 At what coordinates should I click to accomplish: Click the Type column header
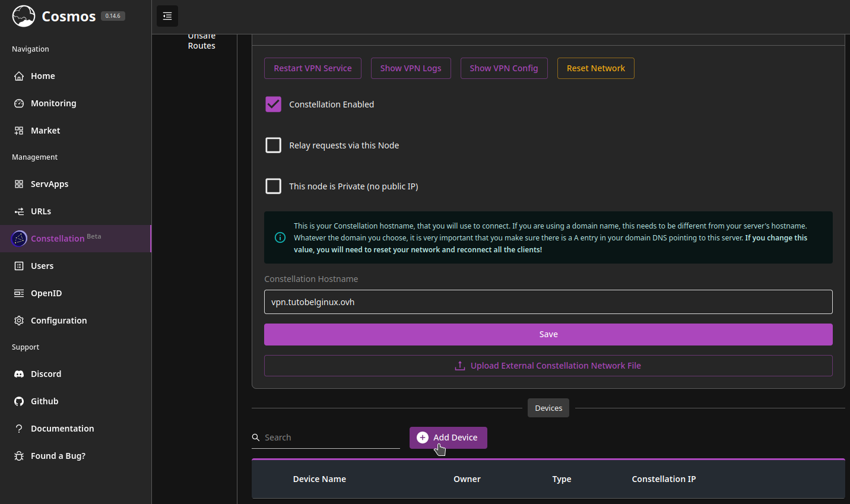562,479
